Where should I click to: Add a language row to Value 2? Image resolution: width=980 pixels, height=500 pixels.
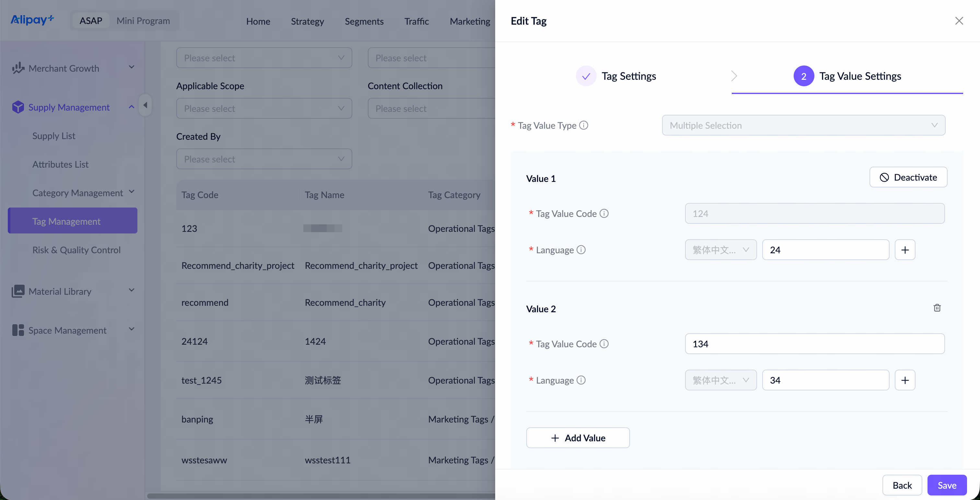pos(905,380)
